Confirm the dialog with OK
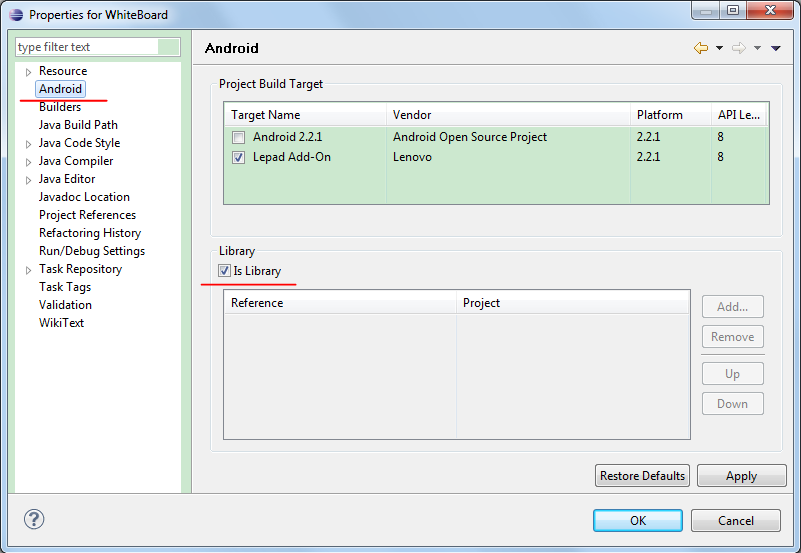The height and width of the screenshot is (553, 801). [638, 521]
